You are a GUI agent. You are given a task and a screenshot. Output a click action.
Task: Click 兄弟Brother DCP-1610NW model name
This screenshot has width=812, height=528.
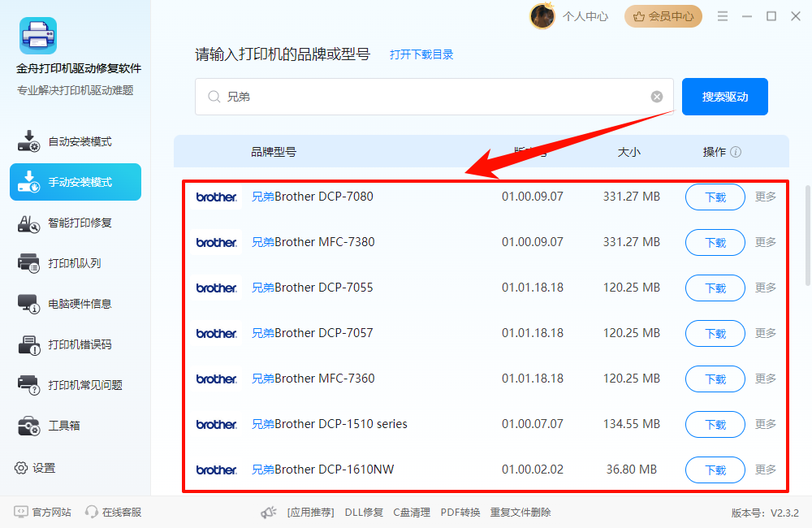tap(322, 470)
